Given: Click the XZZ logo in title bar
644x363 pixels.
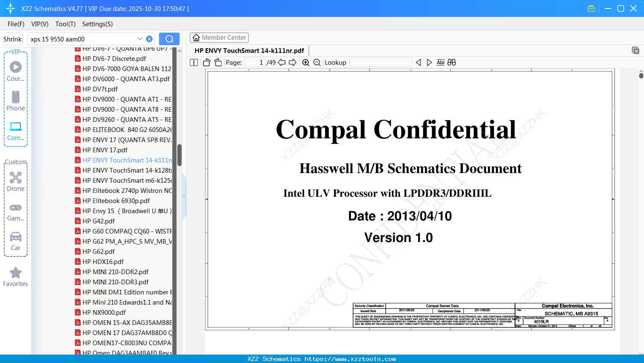Looking at the screenshot, I should (x=10, y=8).
